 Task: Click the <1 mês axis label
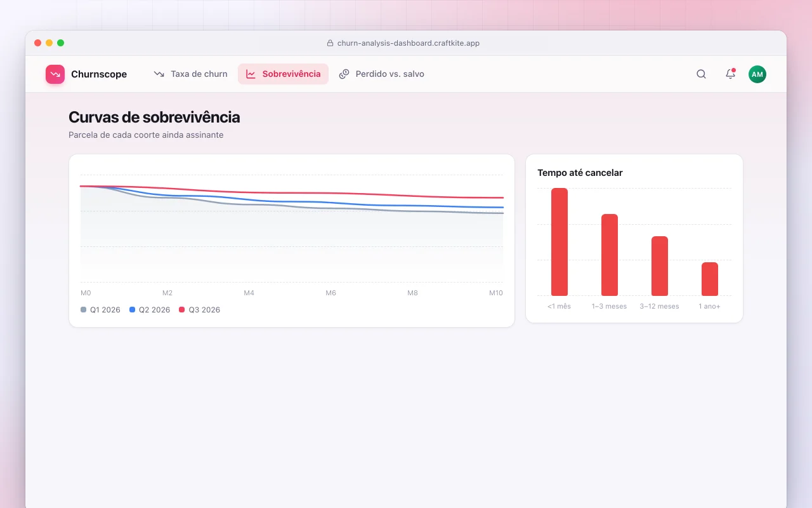pyautogui.click(x=560, y=306)
